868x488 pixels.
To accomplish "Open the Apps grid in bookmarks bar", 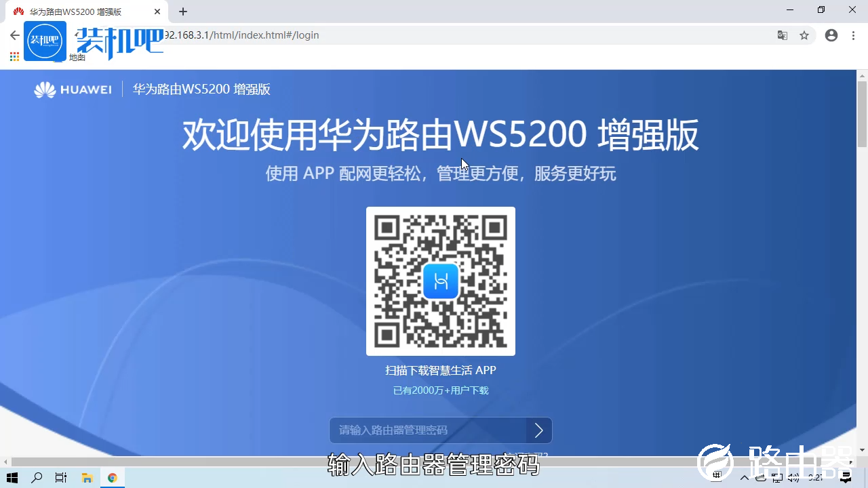I will (14, 57).
